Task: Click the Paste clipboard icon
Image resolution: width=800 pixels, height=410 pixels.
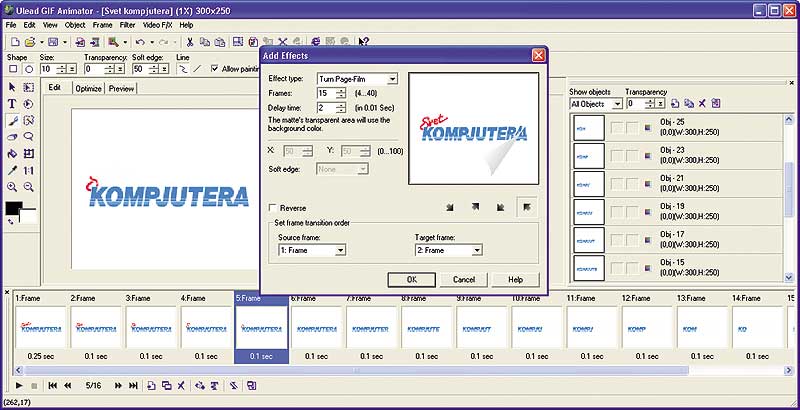Action: pos(219,42)
